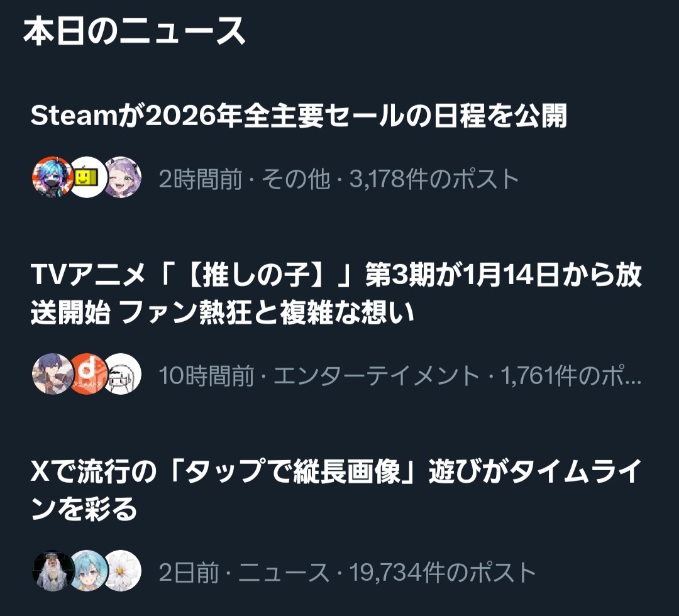
Task: Click the blue-haired masked avatar under Steam news
Action: [53, 177]
